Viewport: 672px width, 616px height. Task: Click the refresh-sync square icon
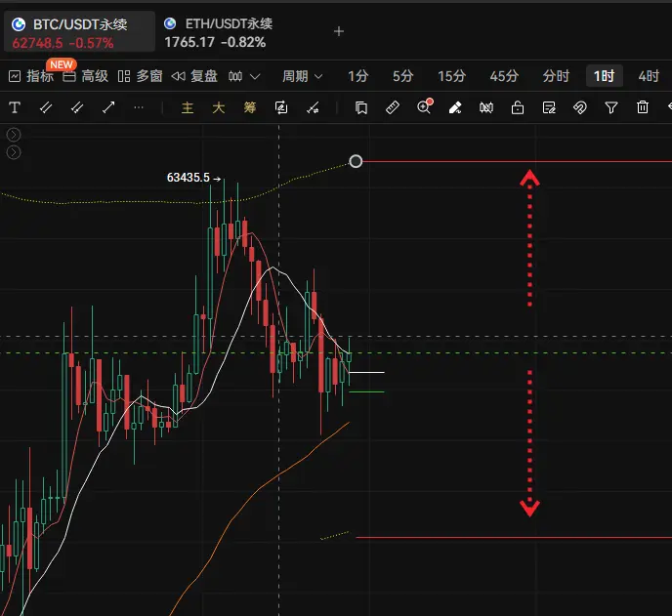click(281, 107)
